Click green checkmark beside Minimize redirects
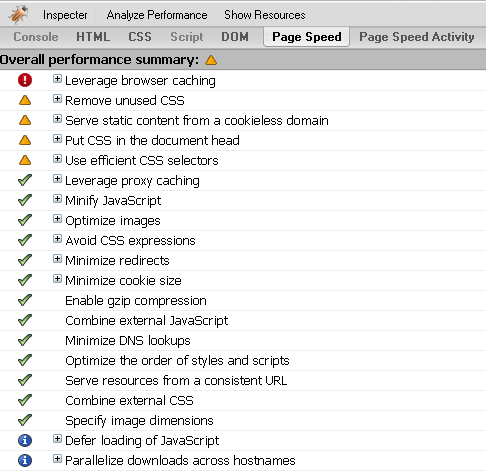This screenshot has width=486, height=473. click(25, 260)
